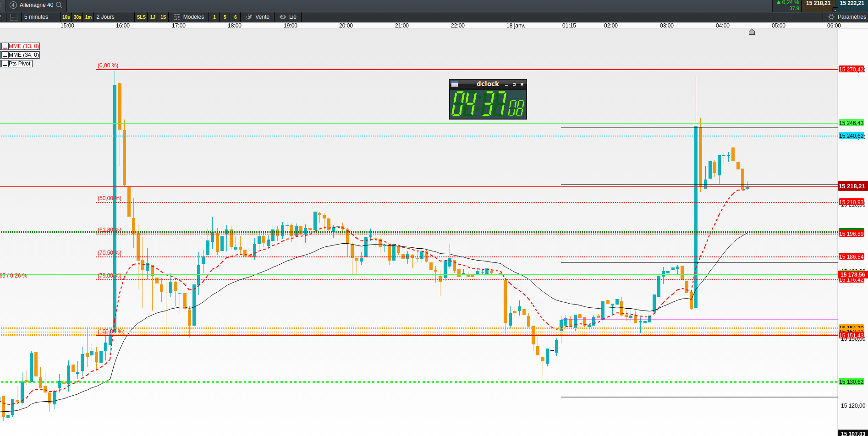Click the 15 246,43 green price label
The width and height of the screenshot is (868, 436).
pos(851,123)
